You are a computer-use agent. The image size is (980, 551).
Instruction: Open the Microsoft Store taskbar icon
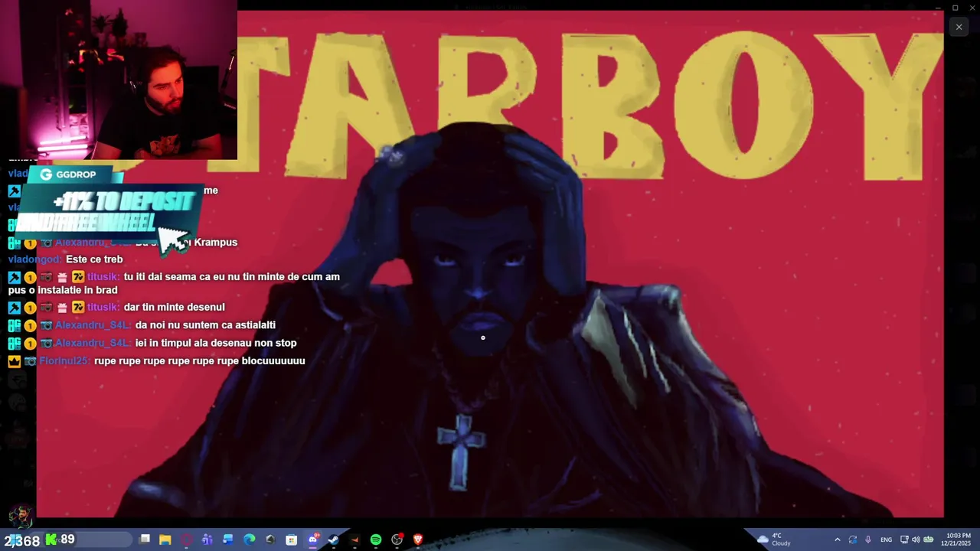click(x=291, y=540)
